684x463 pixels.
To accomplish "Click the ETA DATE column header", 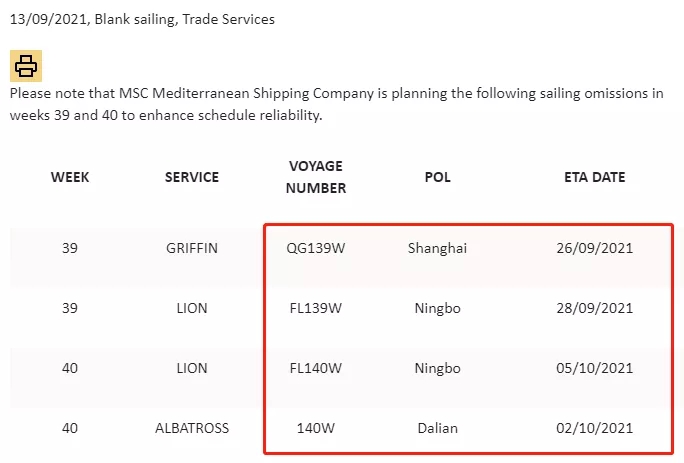I will [x=594, y=177].
